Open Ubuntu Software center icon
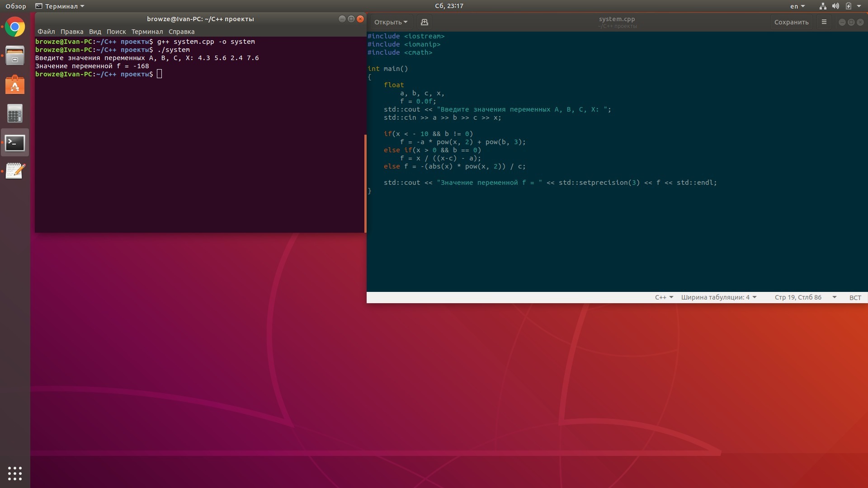This screenshot has width=868, height=488. click(x=15, y=85)
